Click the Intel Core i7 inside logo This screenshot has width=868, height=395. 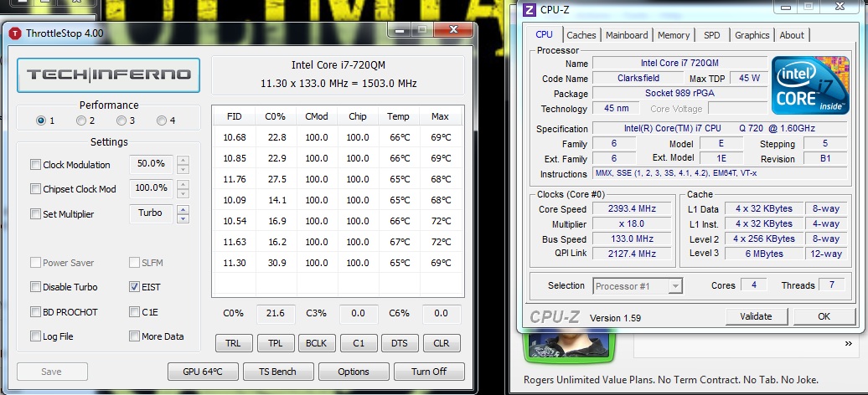810,85
